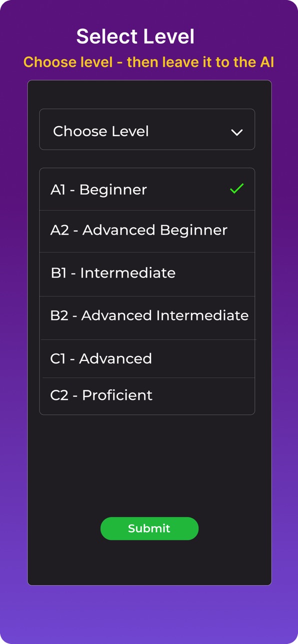
Task: Open the Choose Level dropdown field
Action: tap(147, 129)
